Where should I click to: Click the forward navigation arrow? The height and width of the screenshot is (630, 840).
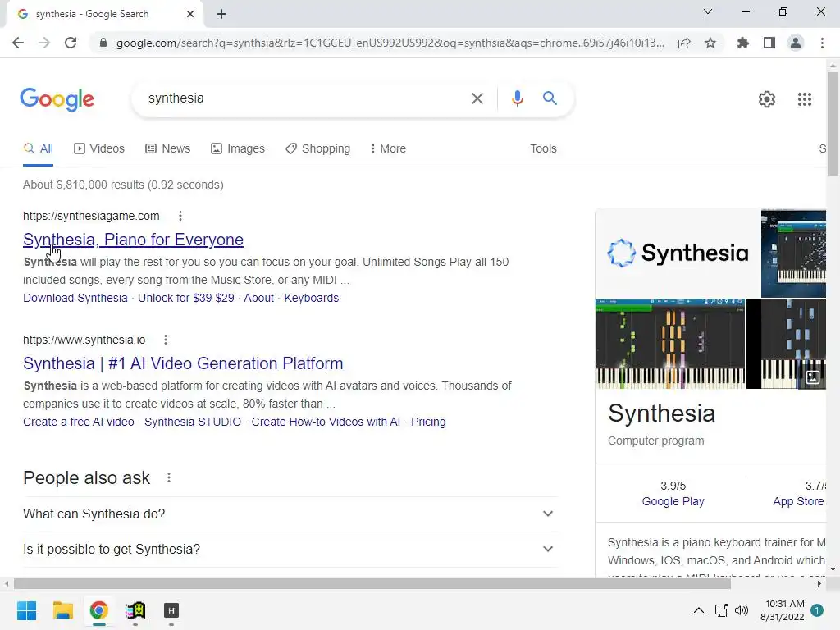coord(44,43)
